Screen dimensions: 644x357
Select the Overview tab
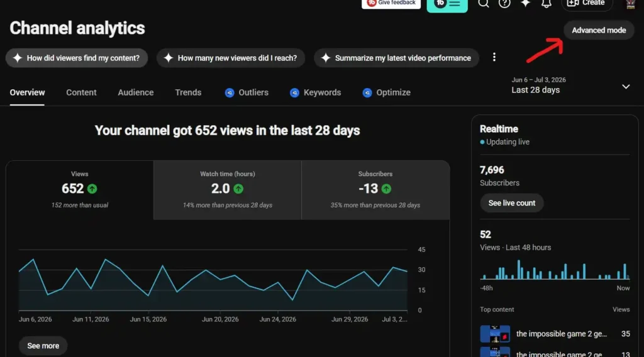tap(27, 93)
